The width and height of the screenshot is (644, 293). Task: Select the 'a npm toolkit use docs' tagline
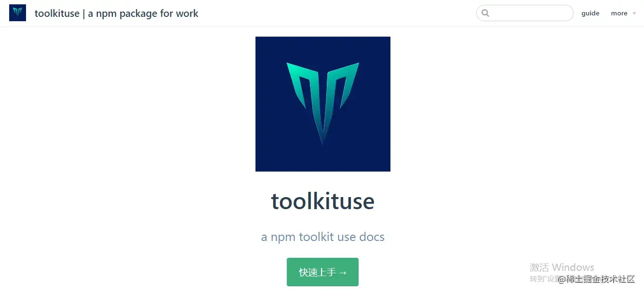point(322,237)
